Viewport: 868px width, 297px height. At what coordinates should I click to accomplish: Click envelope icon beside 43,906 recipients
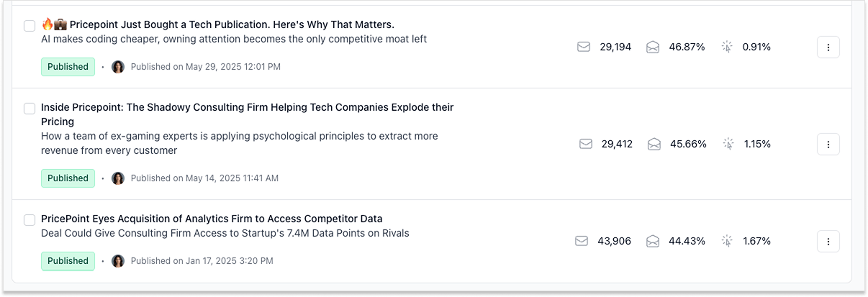(582, 241)
